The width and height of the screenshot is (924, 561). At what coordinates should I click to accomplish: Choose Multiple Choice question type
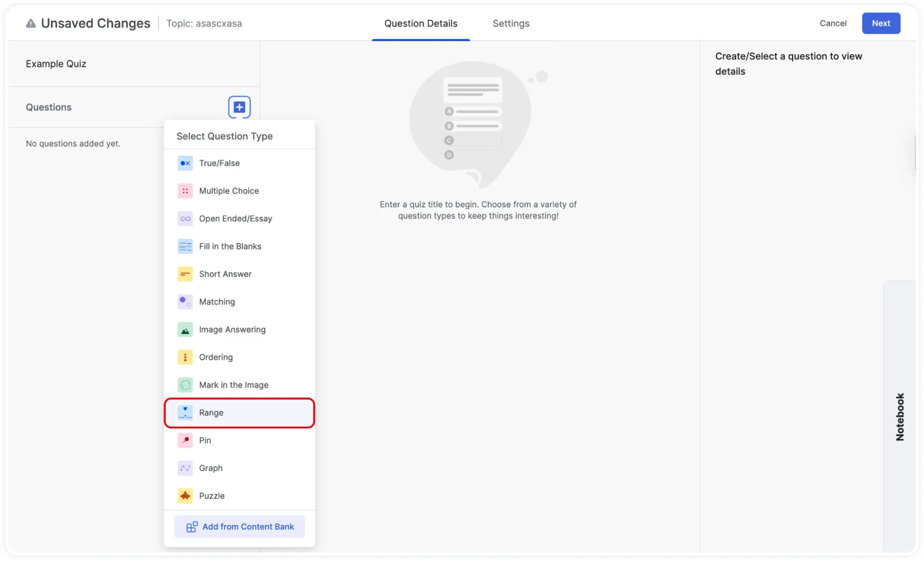(239, 191)
